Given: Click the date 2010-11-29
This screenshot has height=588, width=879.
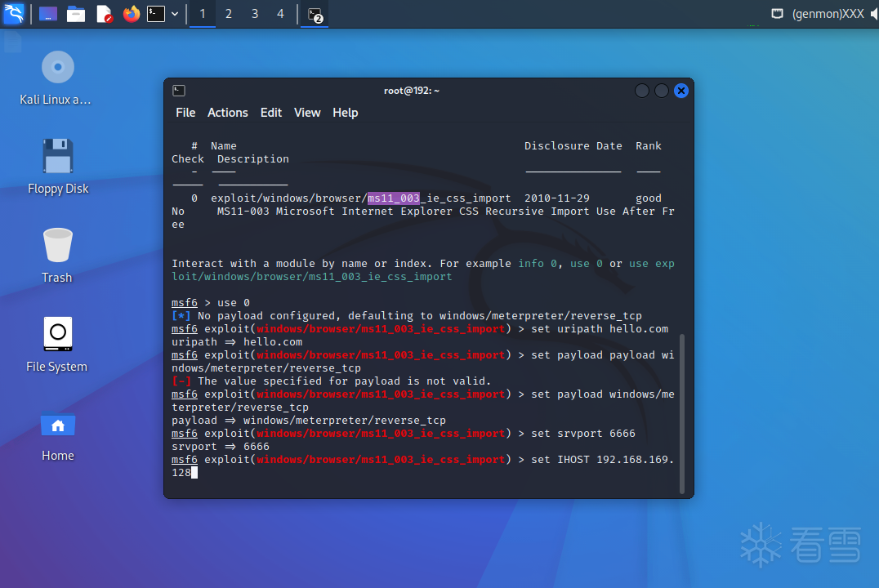Looking at the screenshot, I should click(x=556, y=198).
